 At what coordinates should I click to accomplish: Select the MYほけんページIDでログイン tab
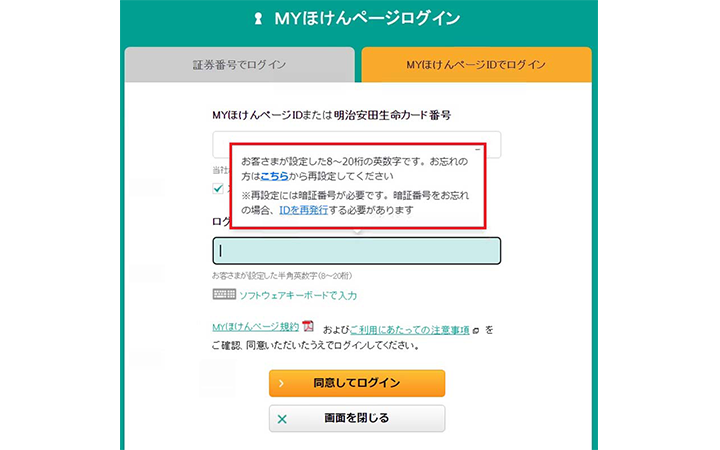tap(476, 65)
